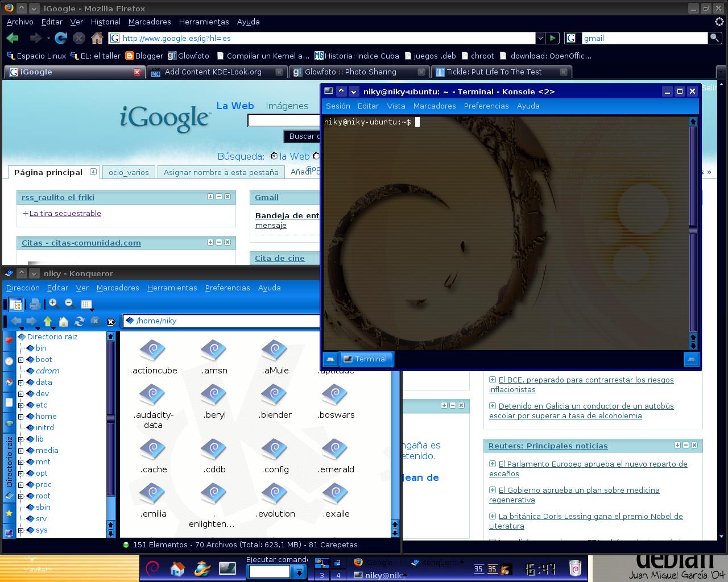
Task: Switch to Add Content KDE-Look.org tab
Action: pyautogui.click(x=216, y=72)
